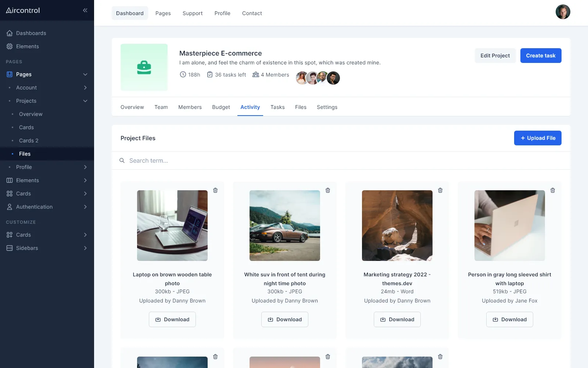
Task: Click the search magnifier icon
Action: tap(122, 160)
